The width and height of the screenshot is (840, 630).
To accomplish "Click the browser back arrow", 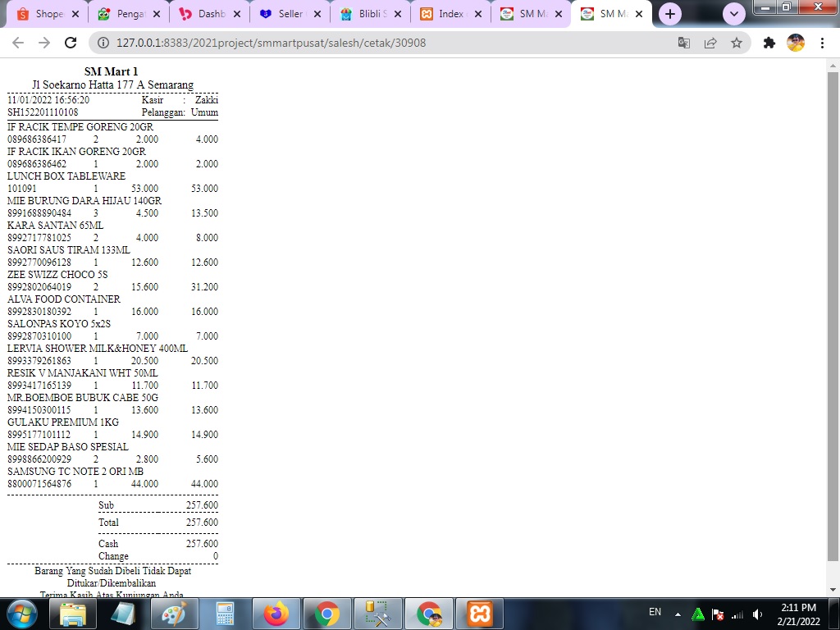I will click(18, 43).
